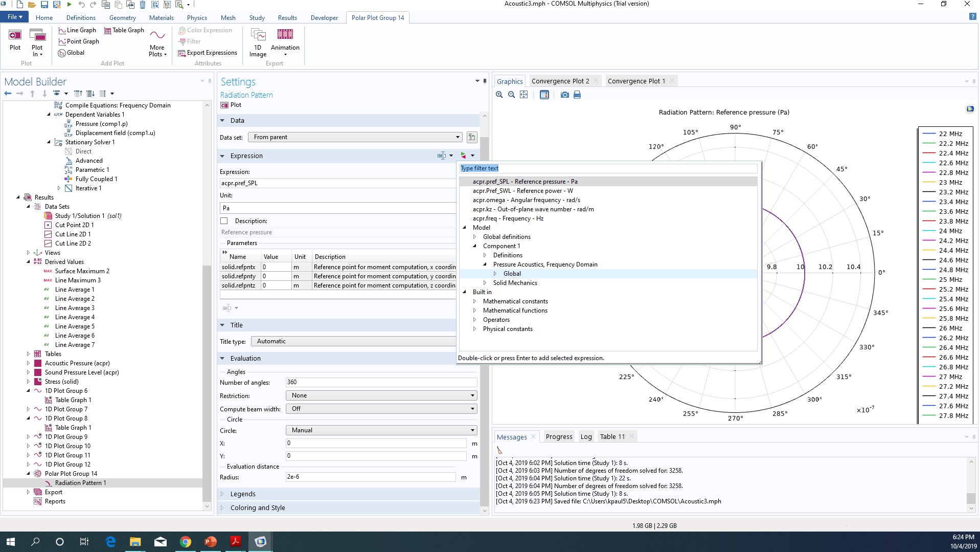This screenshot has height=552, width=980.
Task: Open the Home ribbon tab
Action: coord(44,17)
